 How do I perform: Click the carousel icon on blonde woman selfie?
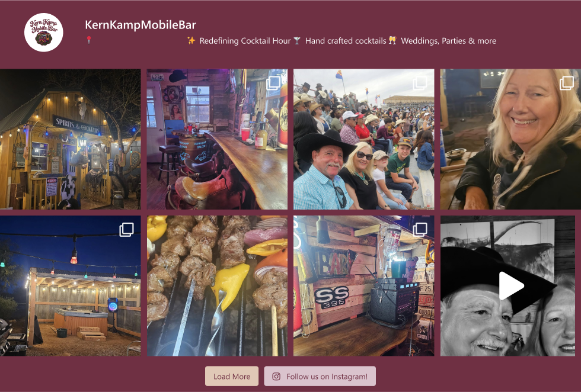pos(567,83)
